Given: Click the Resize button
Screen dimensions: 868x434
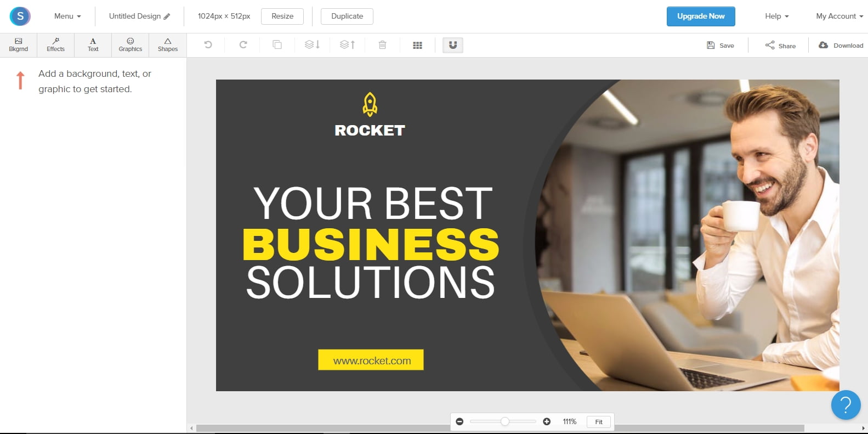Looking at the screenshot, I should click(x=282, y=16).
